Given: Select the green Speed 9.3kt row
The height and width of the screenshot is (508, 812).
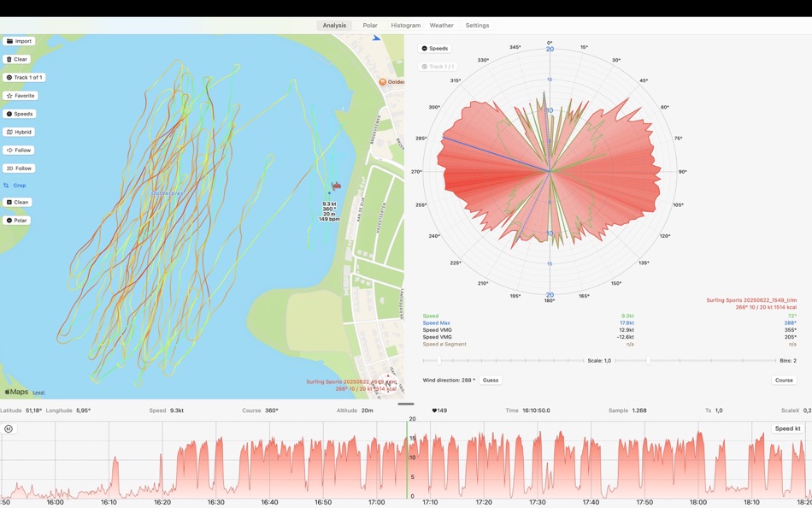Looking at the screenshot, I should tap(609, 316).
